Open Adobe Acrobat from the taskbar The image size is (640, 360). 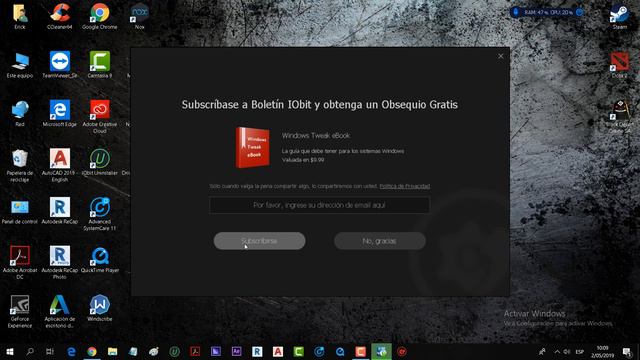click(x=195, y=351)
